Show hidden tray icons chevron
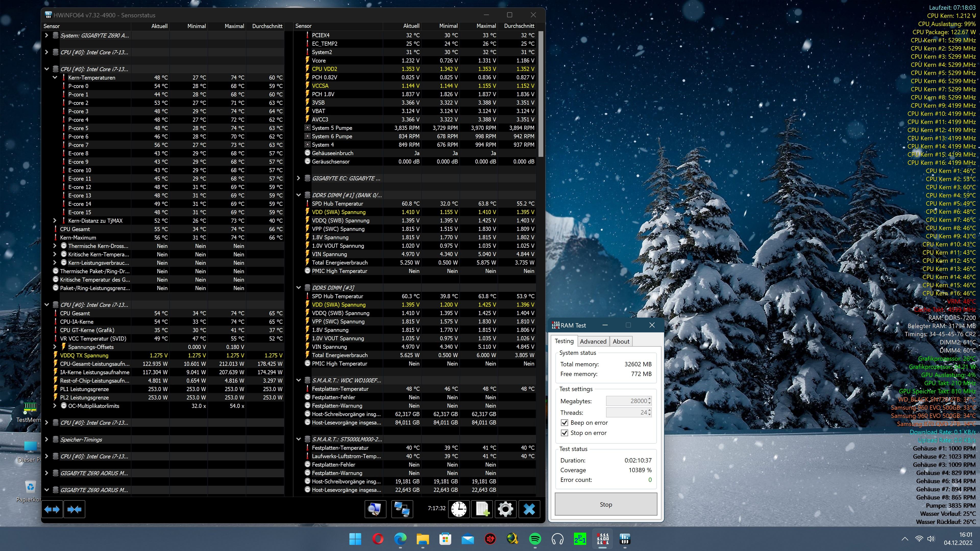 pyautogui.click(x=905, y=539)
